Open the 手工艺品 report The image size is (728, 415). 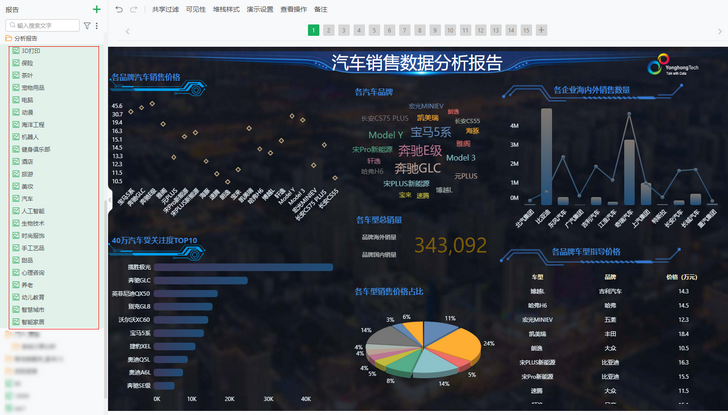[32, 248]
